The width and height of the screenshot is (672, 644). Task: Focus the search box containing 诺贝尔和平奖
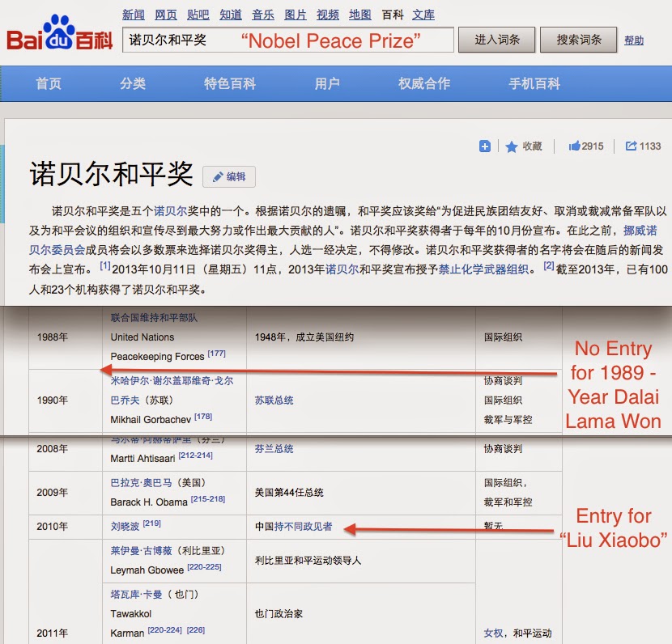tap(288, 40)
